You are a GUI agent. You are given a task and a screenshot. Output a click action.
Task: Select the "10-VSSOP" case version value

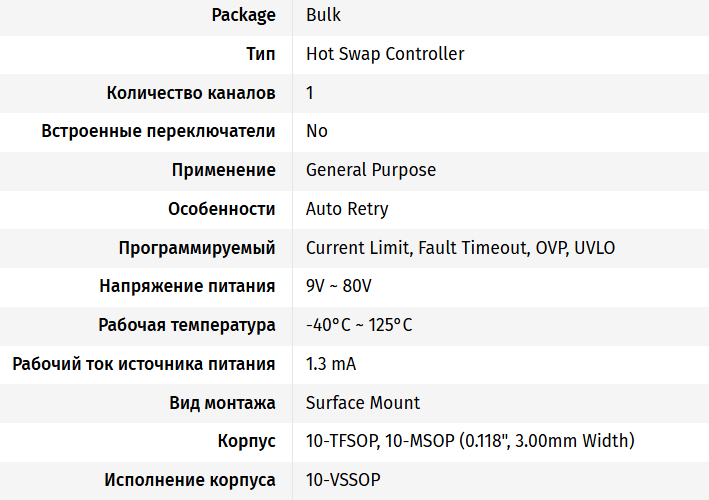click(343, 480)
